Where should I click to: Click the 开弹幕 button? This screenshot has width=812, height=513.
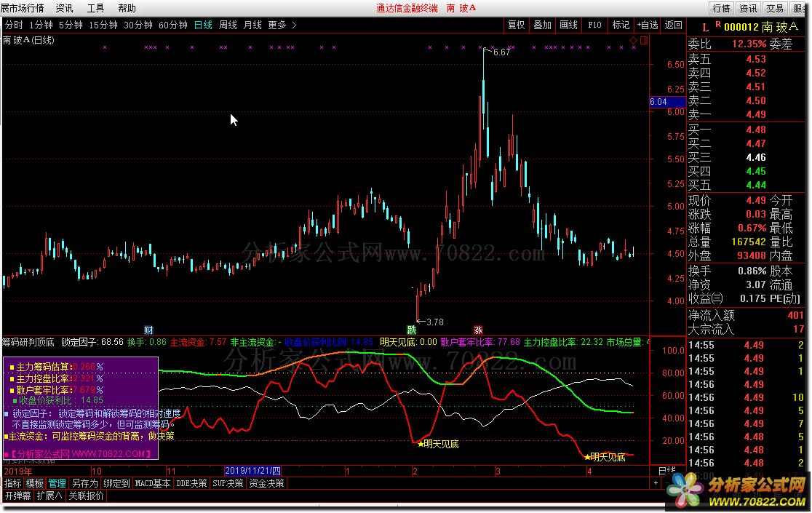17,496
